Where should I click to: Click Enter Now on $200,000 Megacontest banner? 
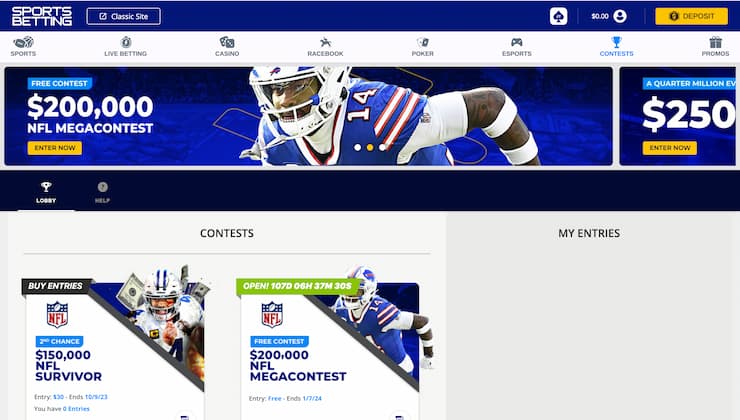[55, 148]
